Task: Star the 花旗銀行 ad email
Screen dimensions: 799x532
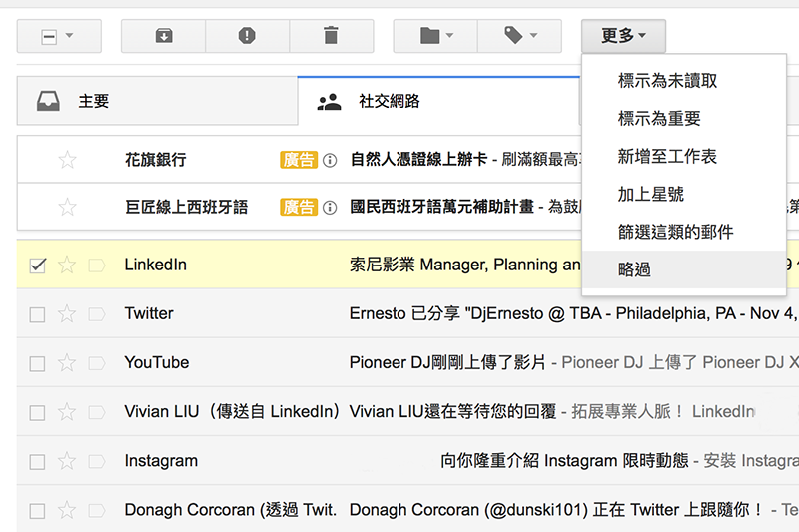Action: [x=67, y=160]
